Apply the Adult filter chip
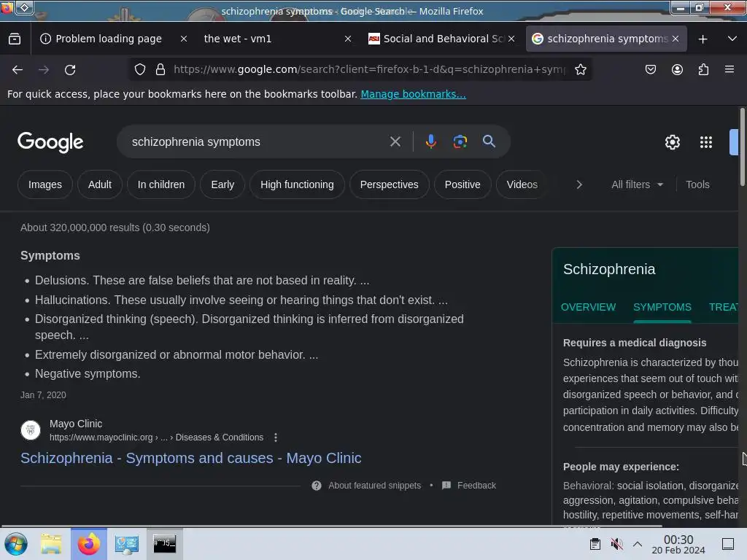Screen dimensions: 747x560 (99, 184)
